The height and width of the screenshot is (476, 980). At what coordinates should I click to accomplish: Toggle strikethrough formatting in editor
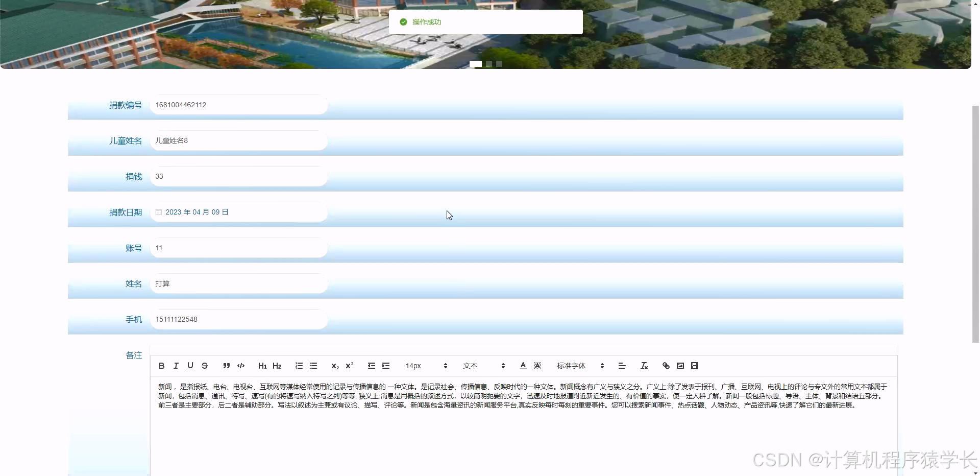[205, 366]
